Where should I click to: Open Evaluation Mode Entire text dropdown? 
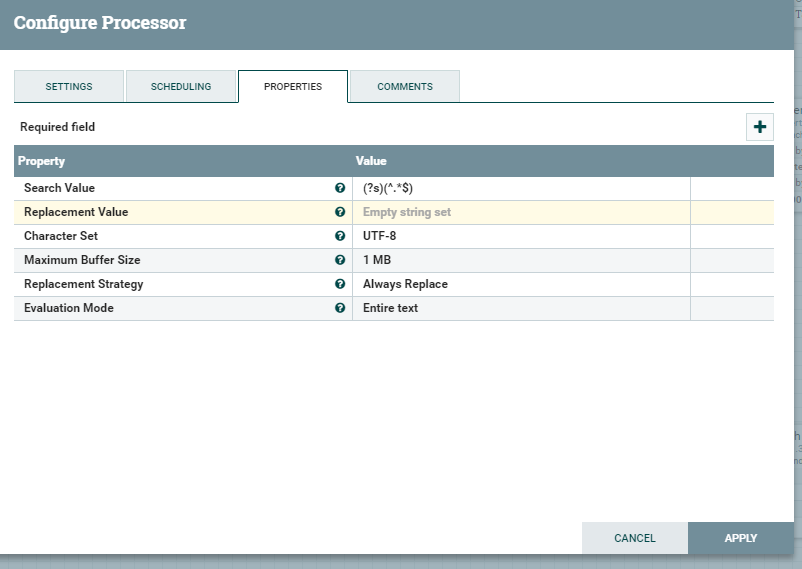(520, 308)
